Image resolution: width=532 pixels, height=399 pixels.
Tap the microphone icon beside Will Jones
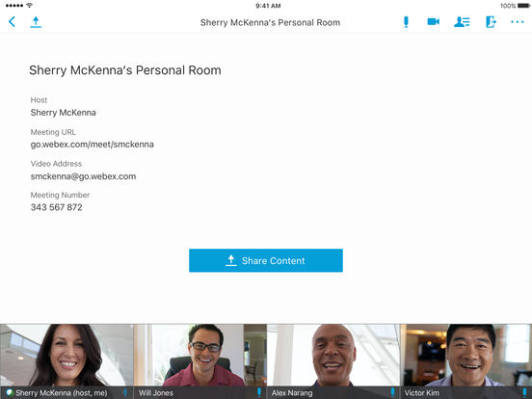(259, 392)
